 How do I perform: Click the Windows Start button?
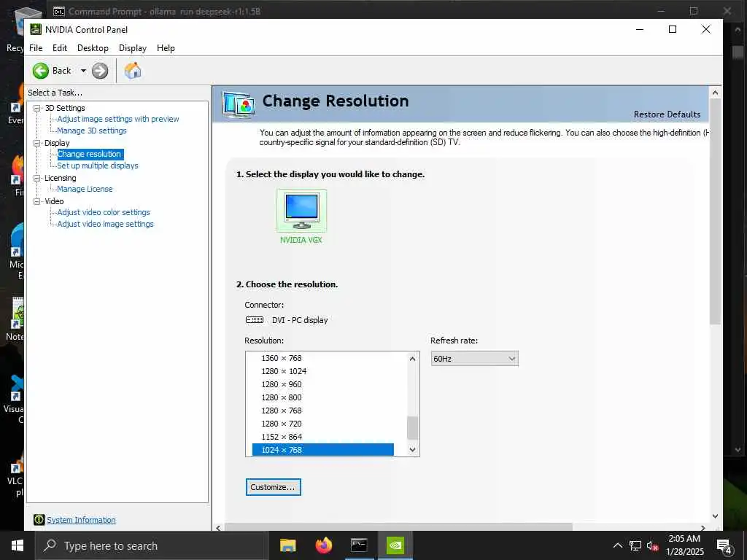pyautogui.click(x=18, y=545)
